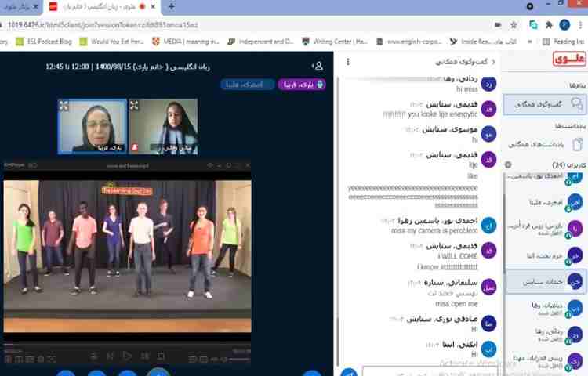Image resolution: width=588 pixels, height=376 pixels.
Task: Open the ESL Podcast Blog bookmark
Action: pos(47,42)
